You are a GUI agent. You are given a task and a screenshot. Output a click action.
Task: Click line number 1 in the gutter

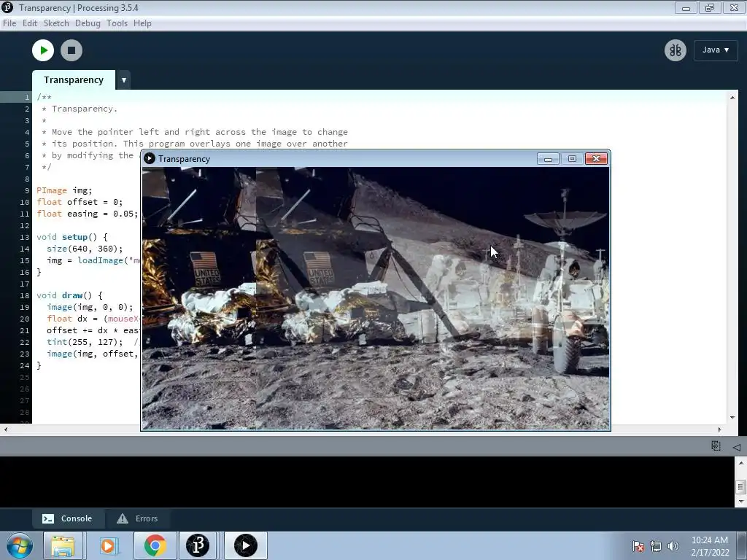coord(27,97)
